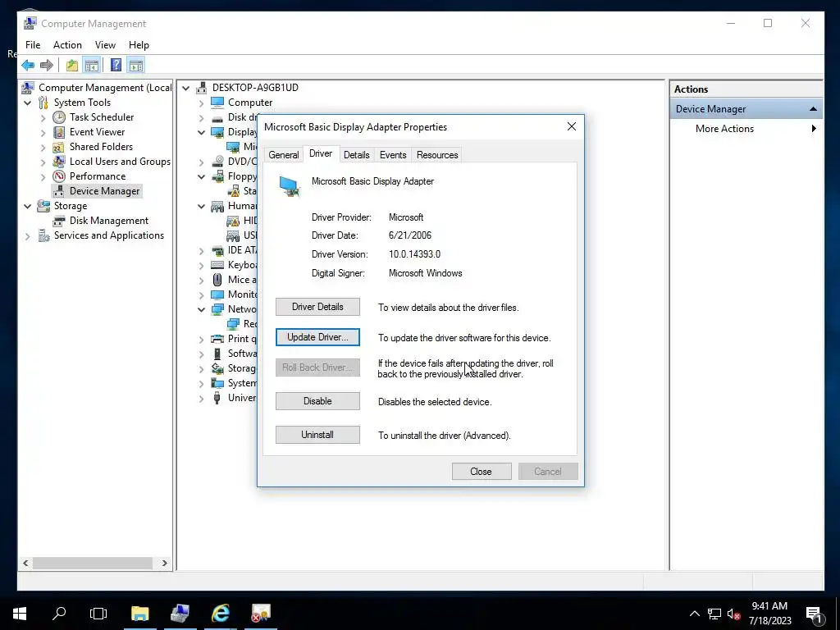840x630 pixels.
Task: Click the Performance icon
Action: coord(59,176)
